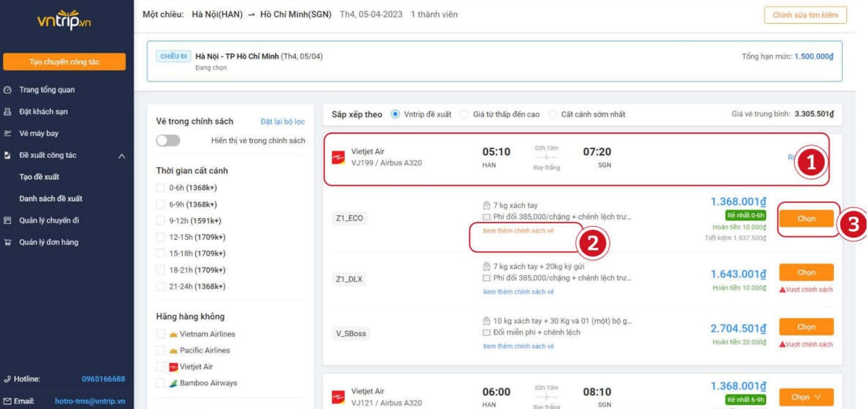Click warning icon under V_SBoss Chọn button
The width and height of the screenshot is (868, 409).
click(x=782, y=344)
